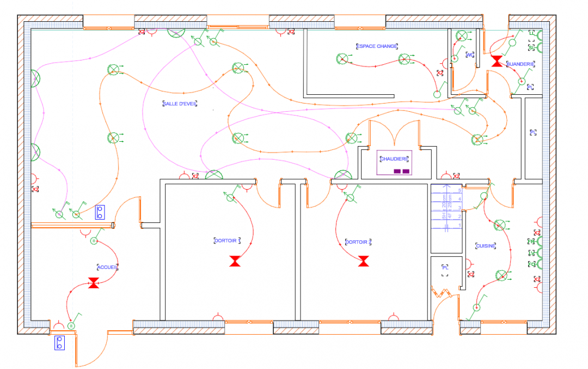Click the blue box symbol outside the entrance
This screenshot has width=588, height=369.
pos(59,343)
